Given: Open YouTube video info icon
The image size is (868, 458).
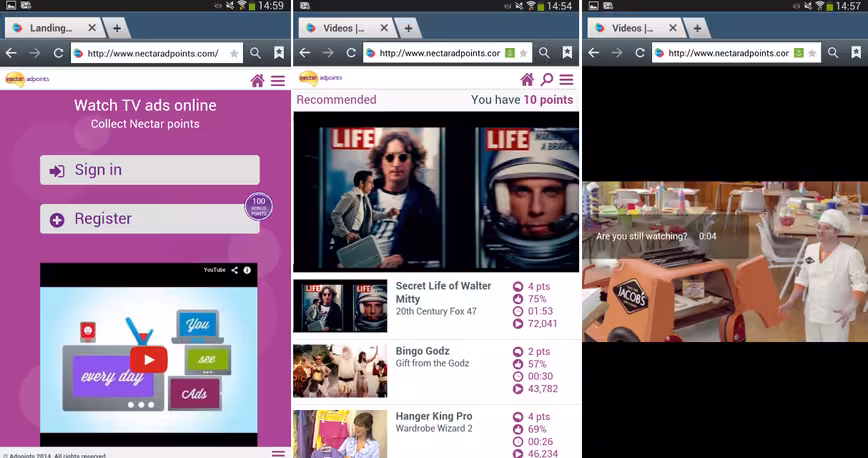Looking at the screenshot, I should click(x=247, y=270).
